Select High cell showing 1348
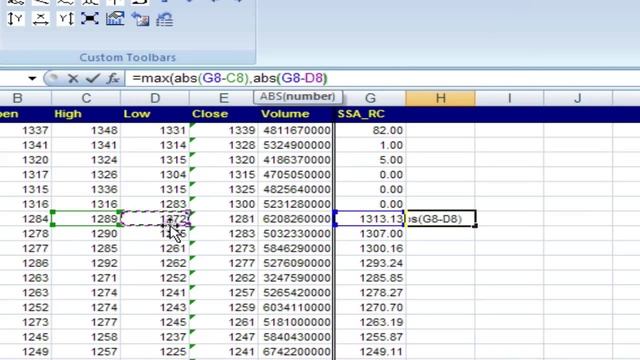Viewport: 640px width, 360px height. (86, 130)
